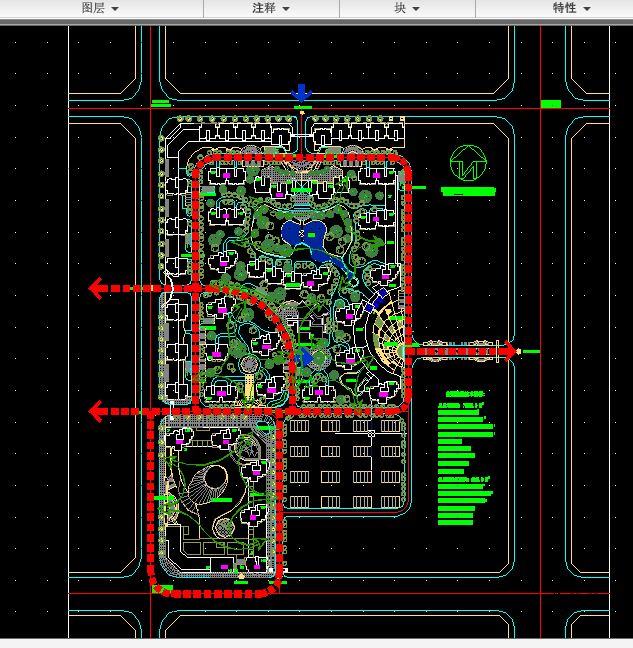Click the small green arrow right of east exit

(x=530, y=351)
